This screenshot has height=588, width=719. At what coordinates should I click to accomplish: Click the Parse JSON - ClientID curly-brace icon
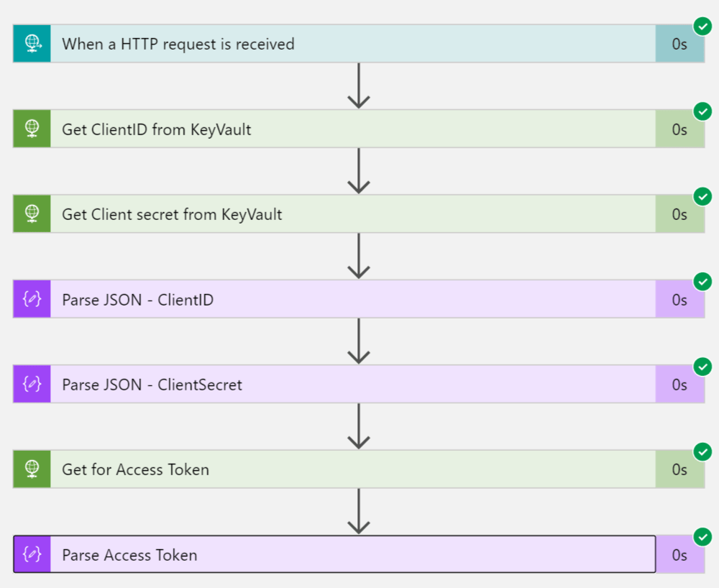click(32, 299)
